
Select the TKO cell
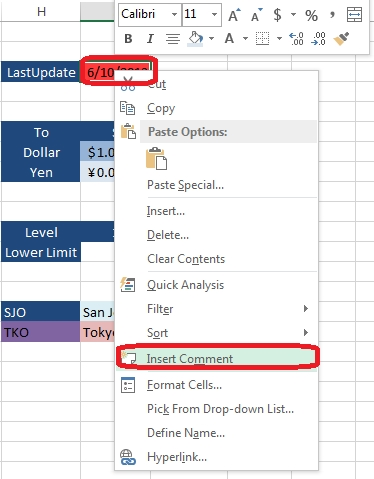click(x=41, y=332)
